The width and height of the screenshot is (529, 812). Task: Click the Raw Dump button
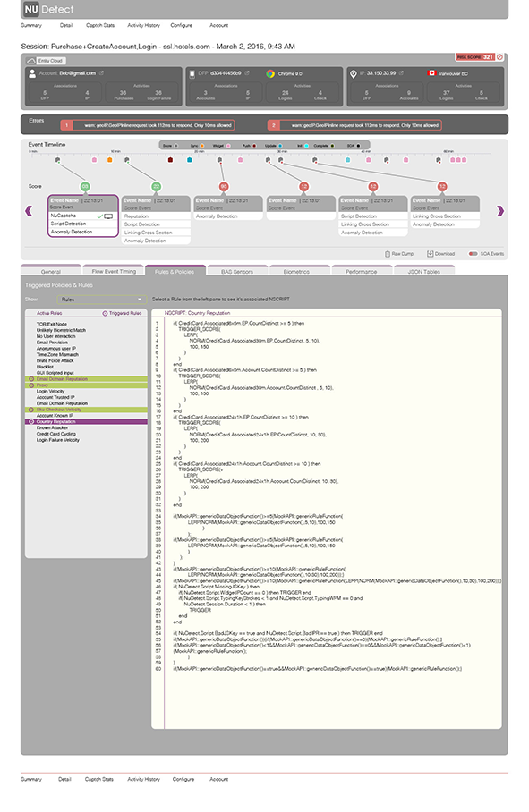click(399, 254)
